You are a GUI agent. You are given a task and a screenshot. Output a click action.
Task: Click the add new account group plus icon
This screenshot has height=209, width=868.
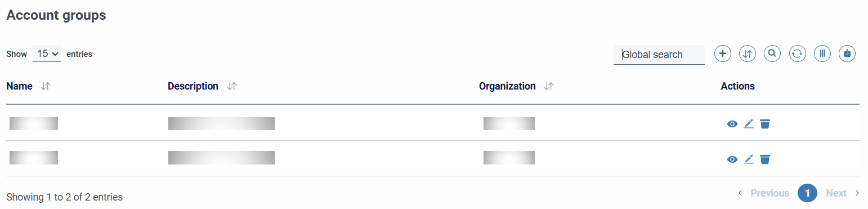723,54
